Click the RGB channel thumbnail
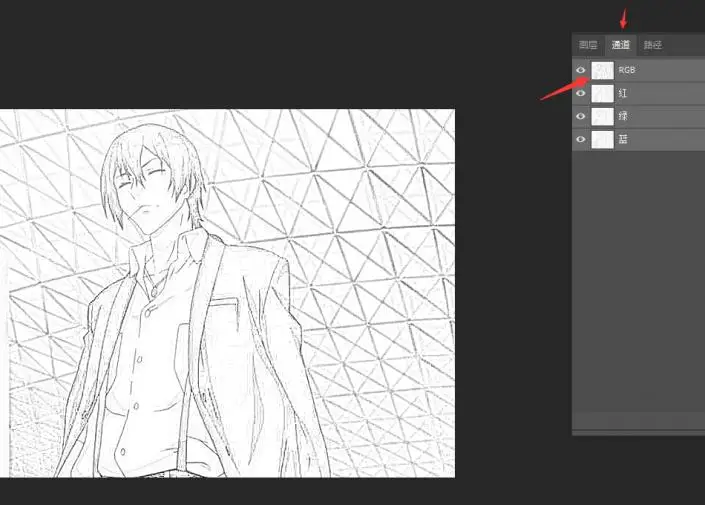 point(602,70)
